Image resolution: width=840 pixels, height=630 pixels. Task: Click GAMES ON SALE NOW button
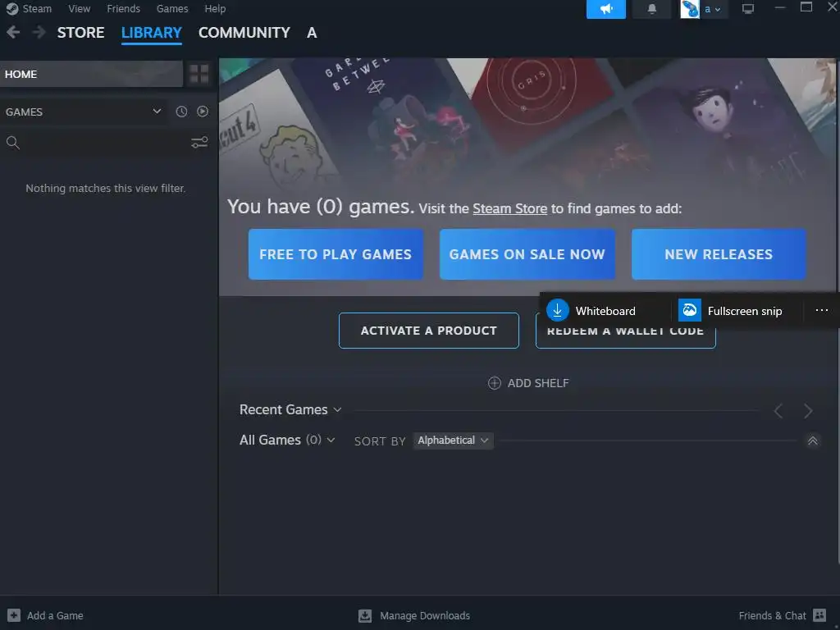[527, 254]
